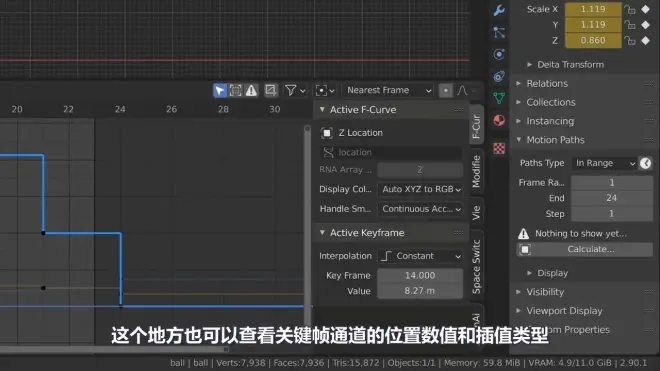Open Interpolation Constant dropdown
Image resolution: width=660 pixels, height=371 pixels.
click(x=420, y=256)
